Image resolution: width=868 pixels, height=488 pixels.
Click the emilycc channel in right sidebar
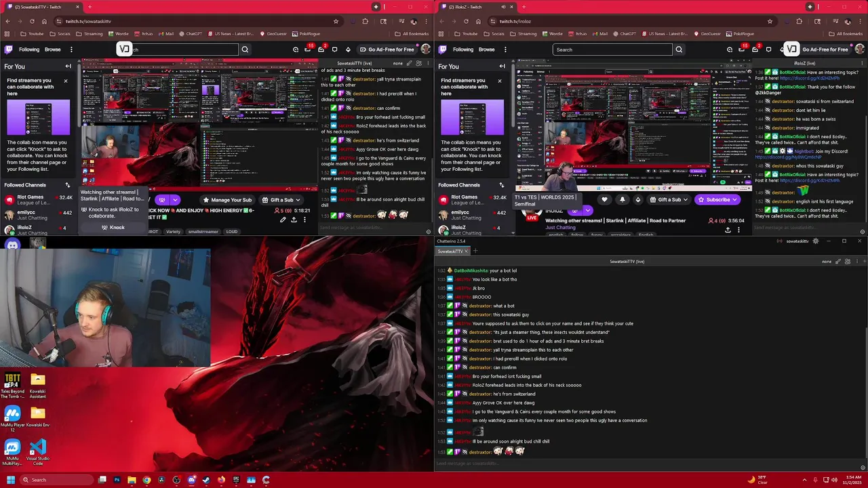pyautogui.click(x=472, y=215)
